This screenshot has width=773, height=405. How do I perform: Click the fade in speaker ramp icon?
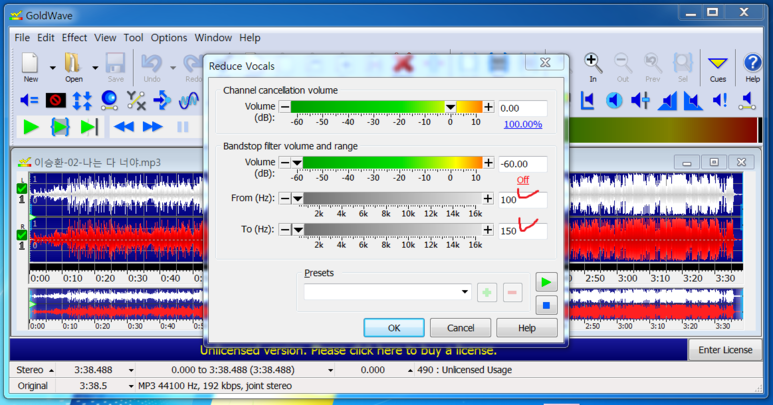(x=667, y=101)
